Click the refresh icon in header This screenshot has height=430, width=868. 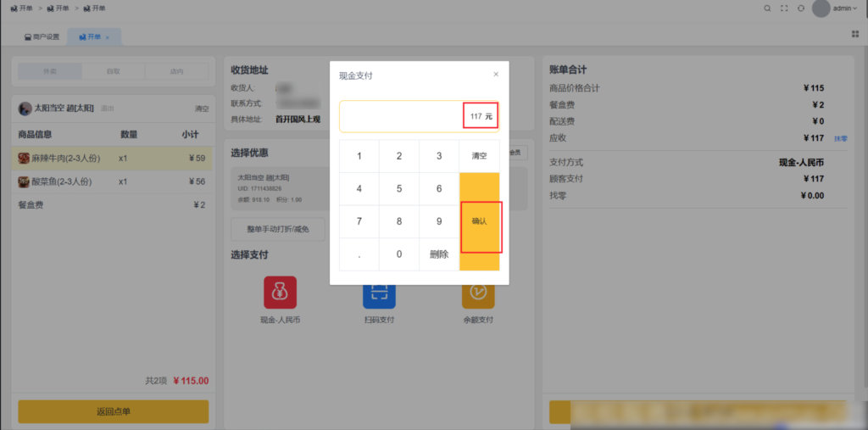pos(801,8)
